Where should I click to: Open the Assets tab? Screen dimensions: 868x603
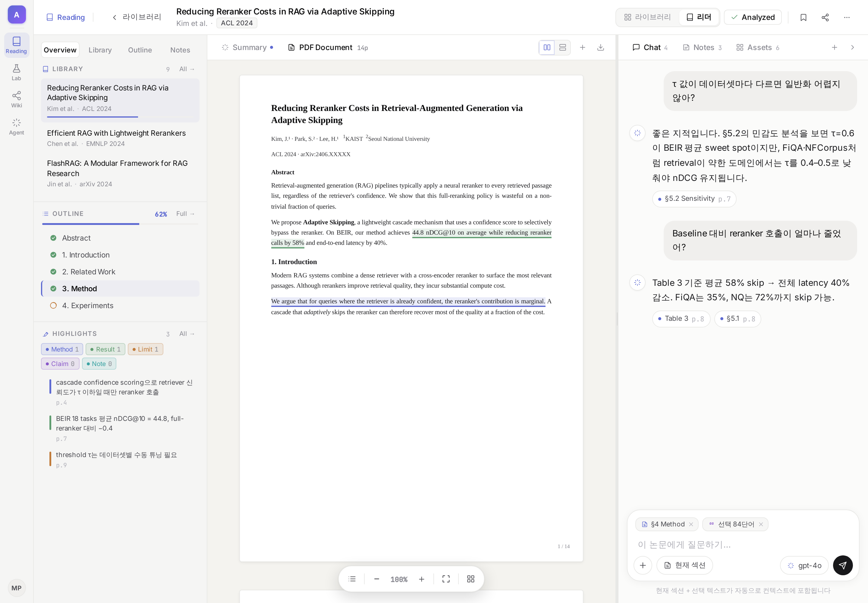pyautogui.click(x=758, y=48)
